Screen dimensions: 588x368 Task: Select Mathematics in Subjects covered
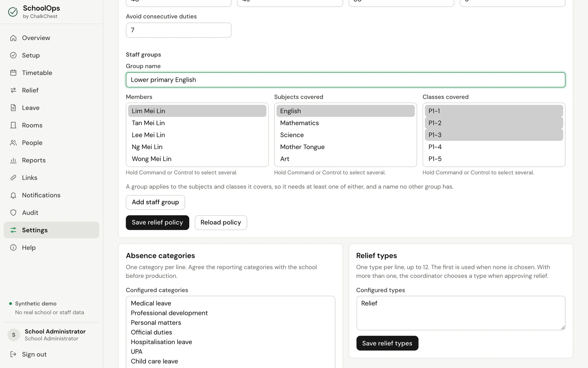click(345, 123)
